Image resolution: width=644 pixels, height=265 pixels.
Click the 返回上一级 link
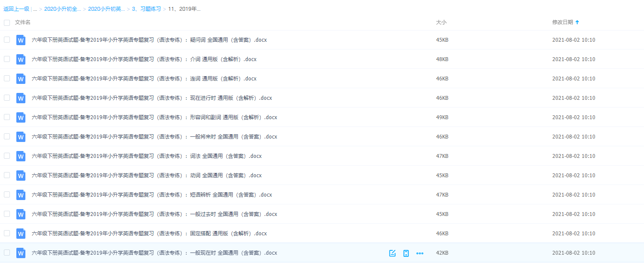tap(16, 9)
